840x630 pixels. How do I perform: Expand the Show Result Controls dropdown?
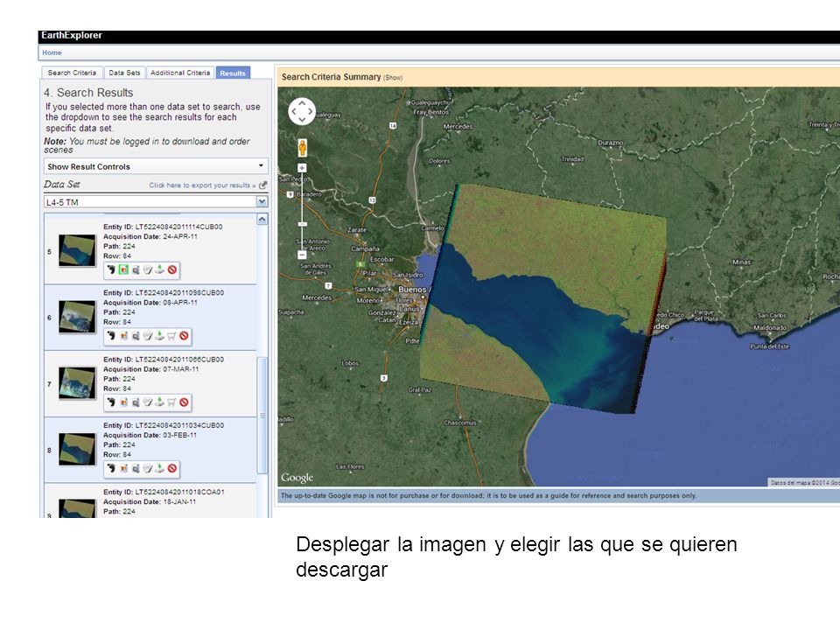coord(156,166)
